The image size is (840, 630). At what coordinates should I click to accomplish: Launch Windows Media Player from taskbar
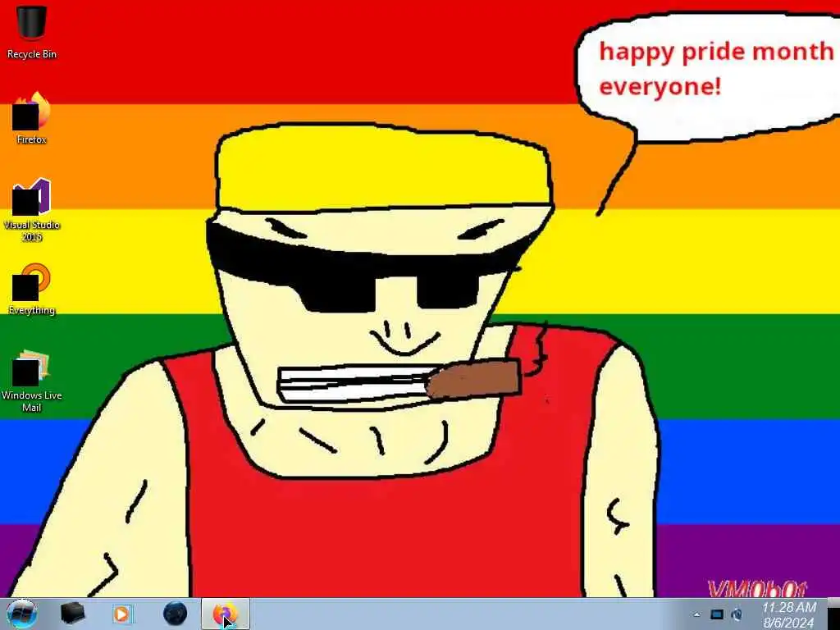click(x=122, y=614)
